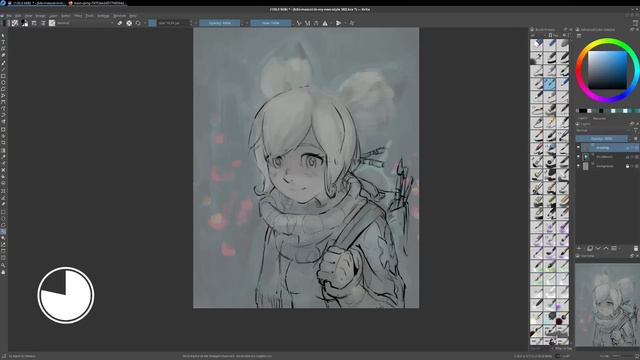Toggle horizontal mirror tool
The height and width of the screenshot is (360, 640).
pyautogui.click(x=325, y=23)
